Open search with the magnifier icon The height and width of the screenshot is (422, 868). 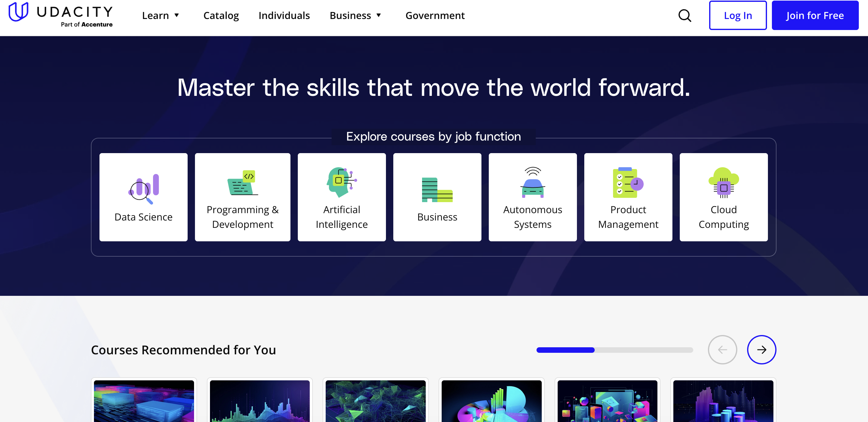(684, 16)
